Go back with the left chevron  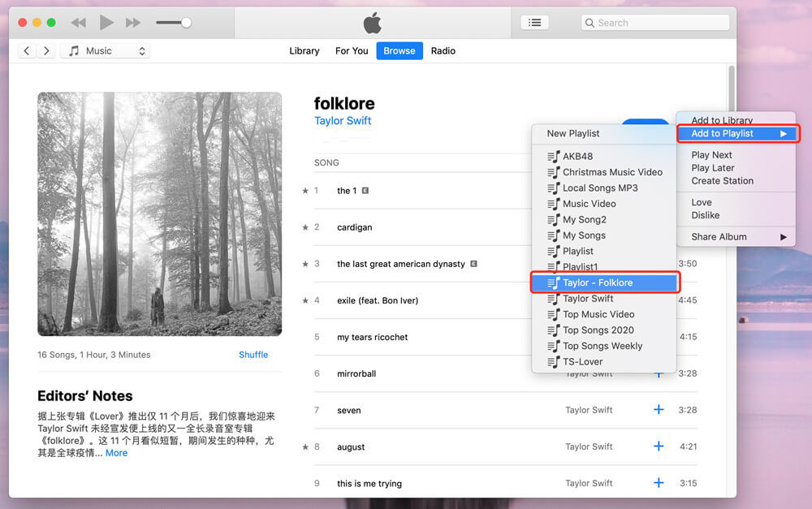[x=27, y=51]
